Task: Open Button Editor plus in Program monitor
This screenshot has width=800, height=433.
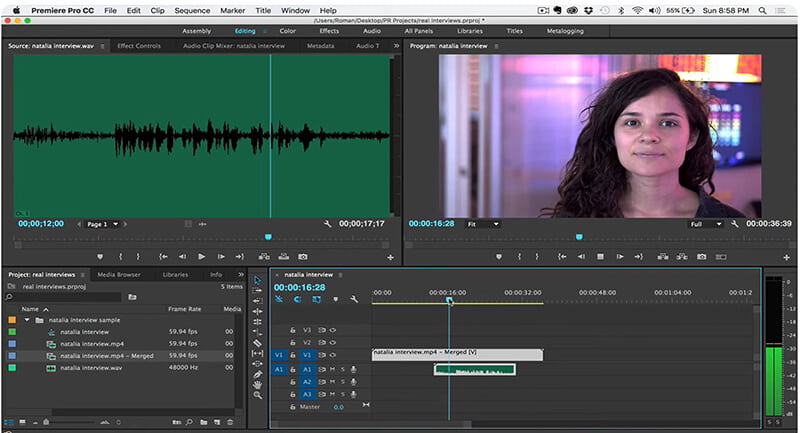Action: (786, 258)
